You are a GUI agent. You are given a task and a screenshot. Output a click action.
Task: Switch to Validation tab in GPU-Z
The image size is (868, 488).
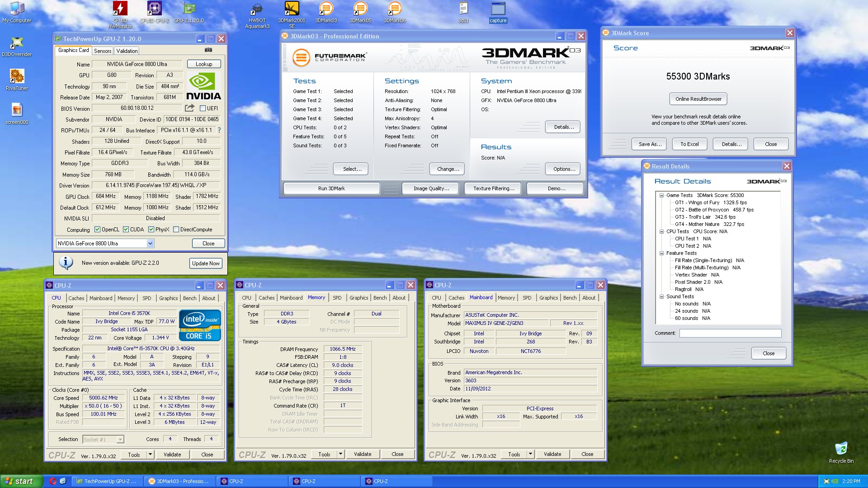coord(127,51)
